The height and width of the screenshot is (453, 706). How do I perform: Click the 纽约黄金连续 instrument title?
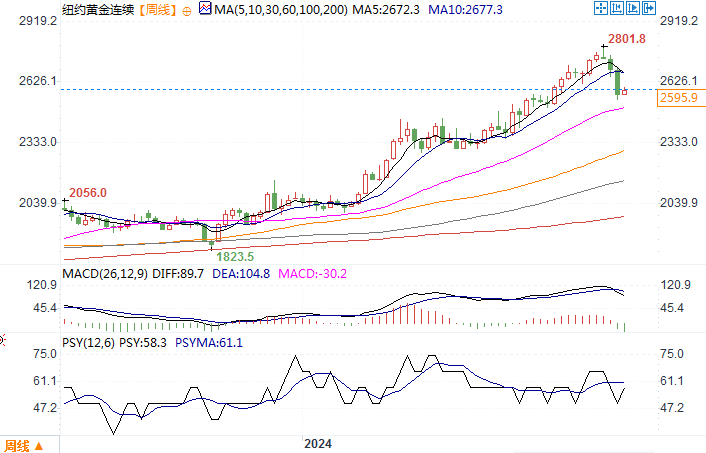(98, 9)
